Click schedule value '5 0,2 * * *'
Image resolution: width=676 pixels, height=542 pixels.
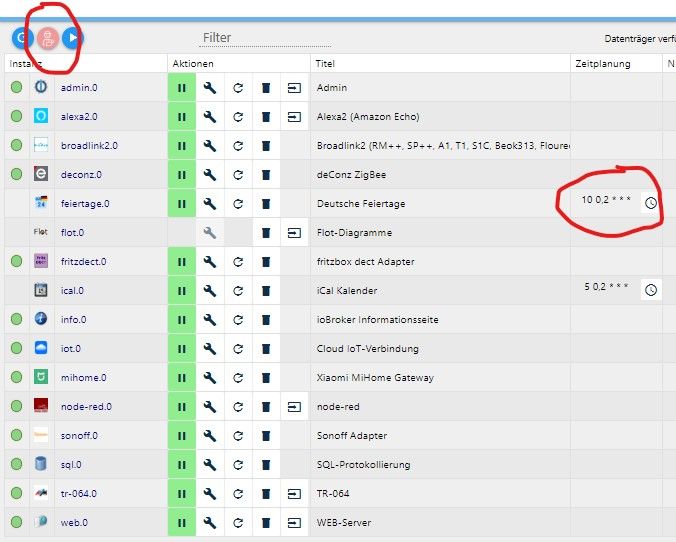click(606, 287)
